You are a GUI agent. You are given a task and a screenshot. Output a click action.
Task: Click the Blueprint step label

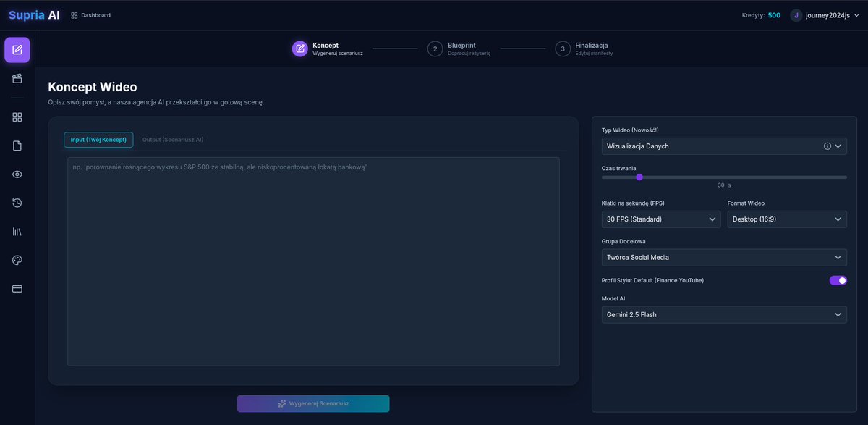pos(462,45)
